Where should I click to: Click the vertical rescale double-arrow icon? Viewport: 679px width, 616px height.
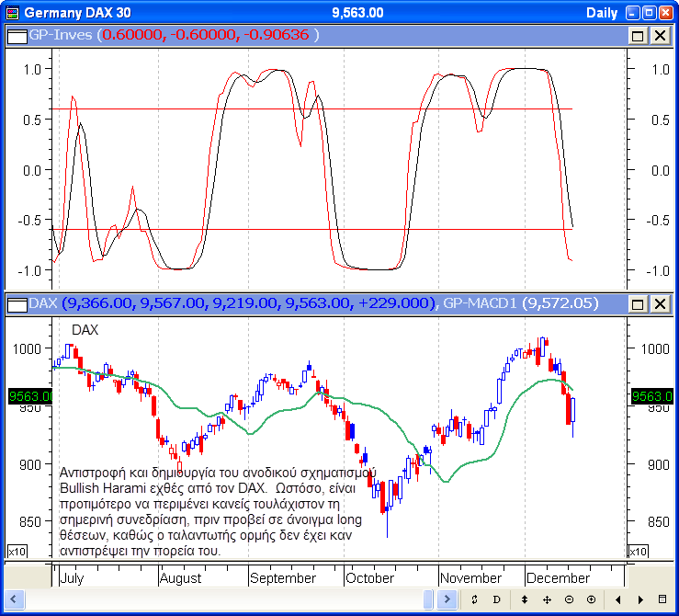pos(524,599)
